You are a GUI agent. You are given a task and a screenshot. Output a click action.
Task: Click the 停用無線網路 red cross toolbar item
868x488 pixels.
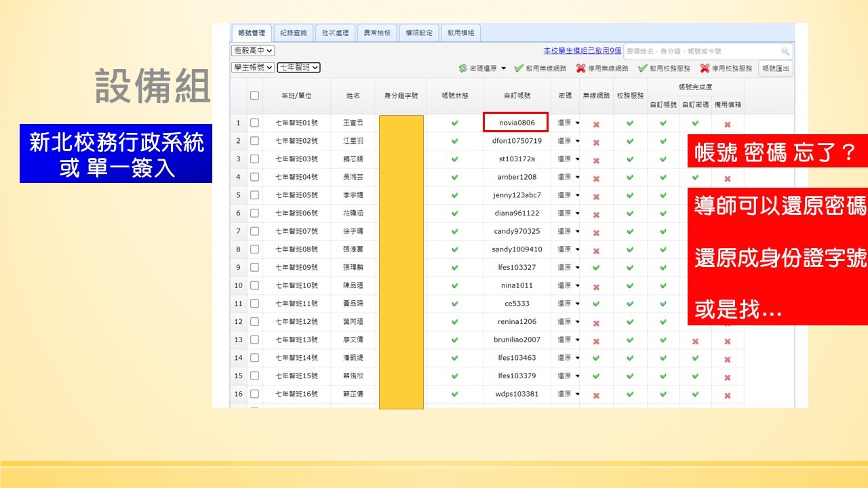(x=602, y=68)
